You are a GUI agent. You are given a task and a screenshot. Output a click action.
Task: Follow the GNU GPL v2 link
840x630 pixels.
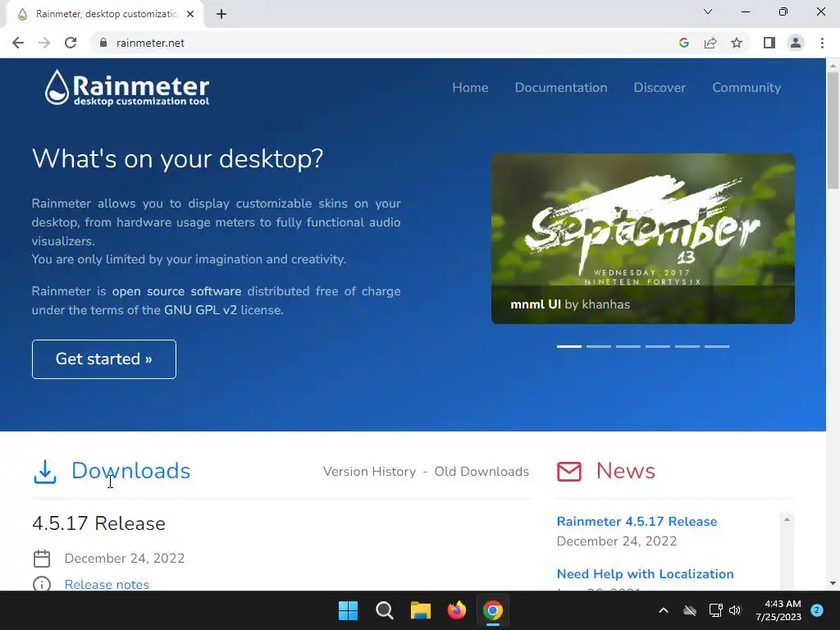[200, 309]
